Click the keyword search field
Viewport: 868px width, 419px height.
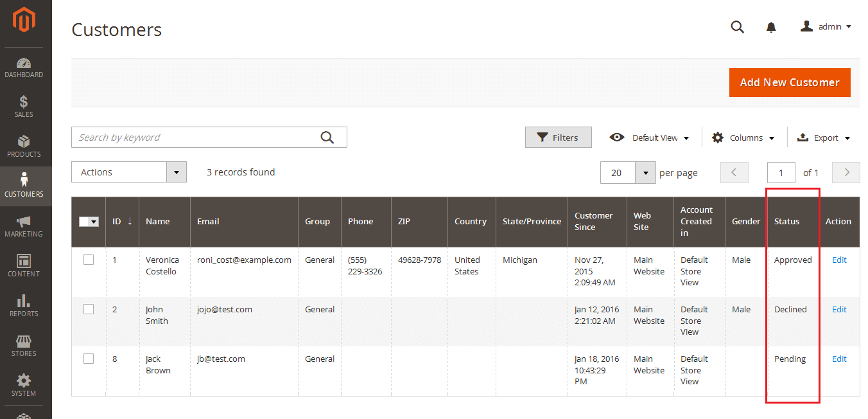[193, 137]
